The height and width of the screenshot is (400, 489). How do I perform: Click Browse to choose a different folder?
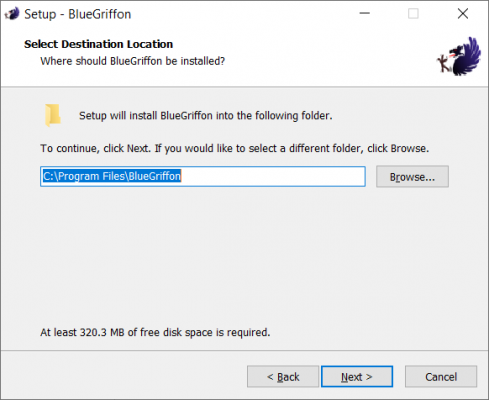pyautogui.click(x=412, y=177)
